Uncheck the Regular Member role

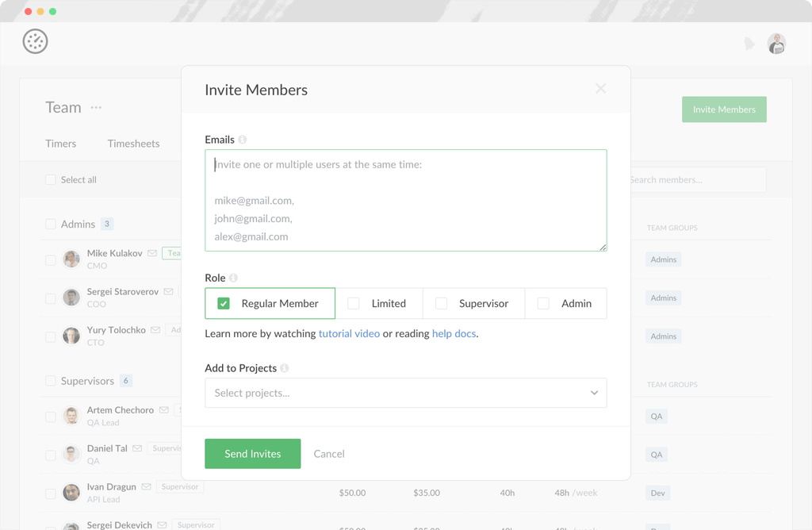[x=224, y=303]
